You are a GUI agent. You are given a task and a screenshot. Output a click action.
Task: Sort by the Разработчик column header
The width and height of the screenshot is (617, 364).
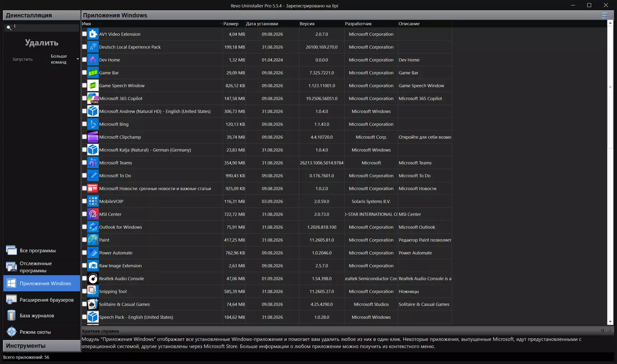tap(371, 24)
